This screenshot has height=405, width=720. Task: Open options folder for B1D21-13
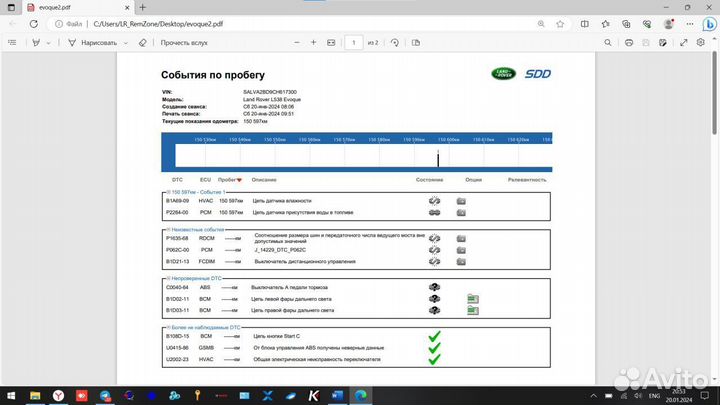click(461, 262)
